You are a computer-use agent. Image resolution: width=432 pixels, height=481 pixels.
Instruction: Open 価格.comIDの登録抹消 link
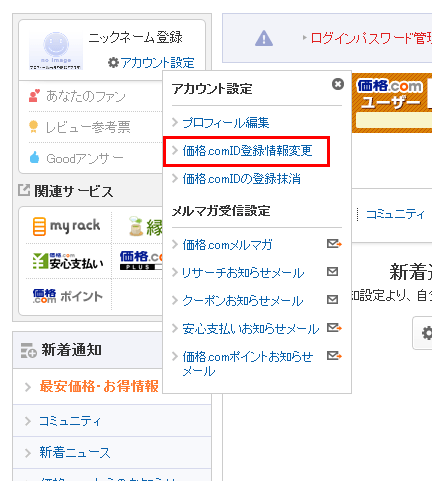click(242, 179)
